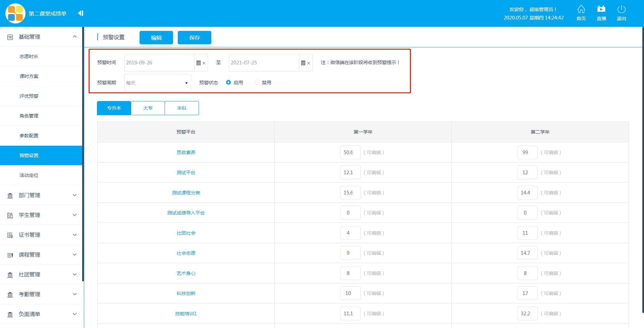Click 科技创新 first-year value 10
The width and height of the screenshot is (644, 328).
[351, 293]
